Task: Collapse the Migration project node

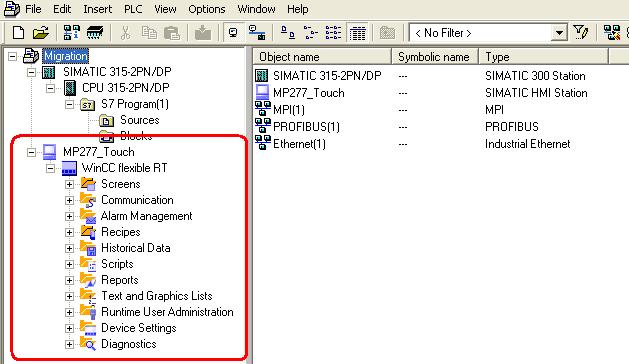Action: [x=12, y=56]
